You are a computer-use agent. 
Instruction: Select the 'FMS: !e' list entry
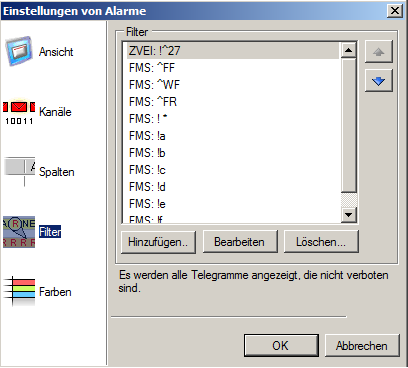tap(233, 204)
